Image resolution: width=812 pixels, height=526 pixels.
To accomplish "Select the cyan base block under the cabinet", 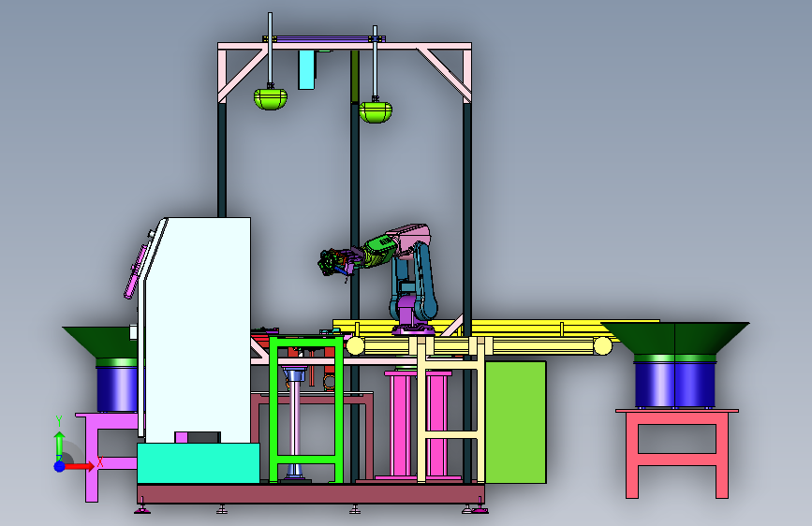I will [198, 463].
